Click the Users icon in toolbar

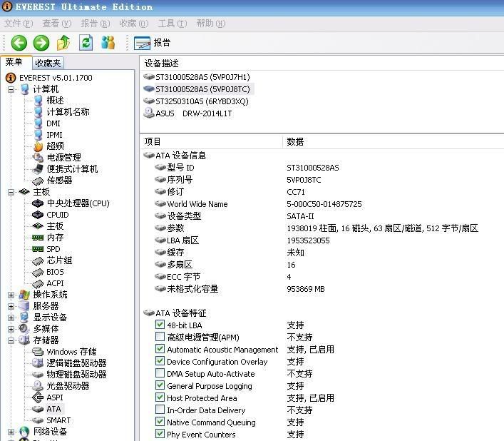pos(108,43)
